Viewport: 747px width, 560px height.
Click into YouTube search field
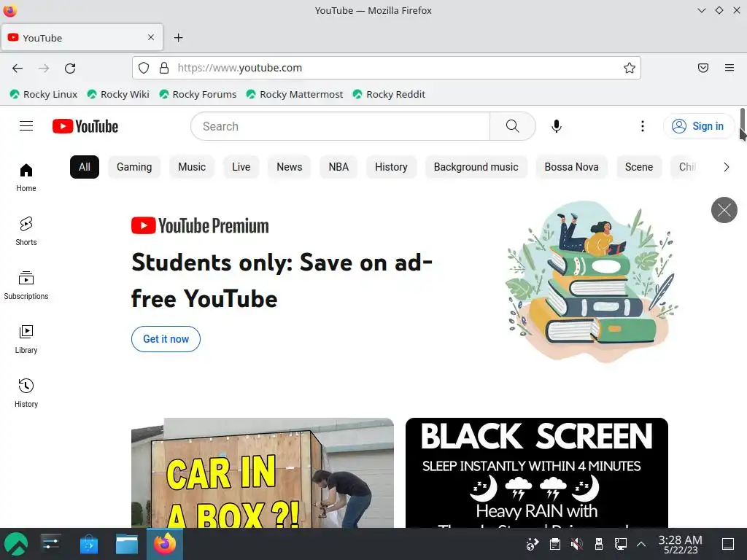coord(340,126)
